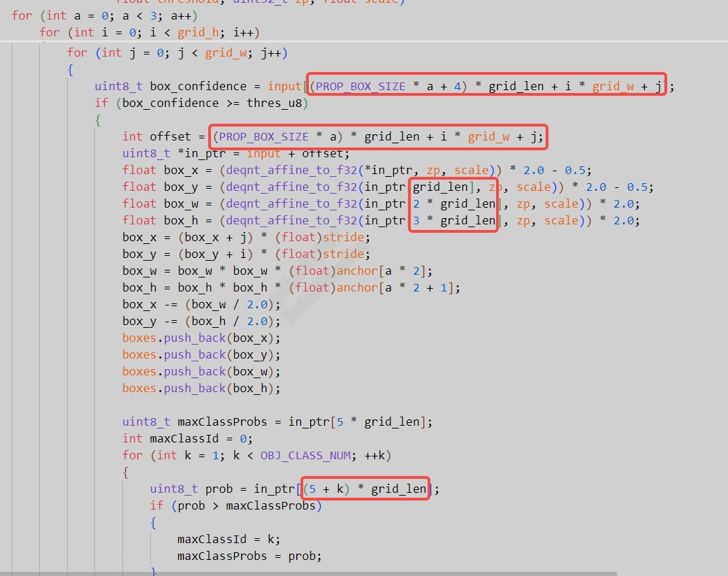Screen dimensions: 728x576
Task: Click 'float box_y' declaration
Action: 160,187
